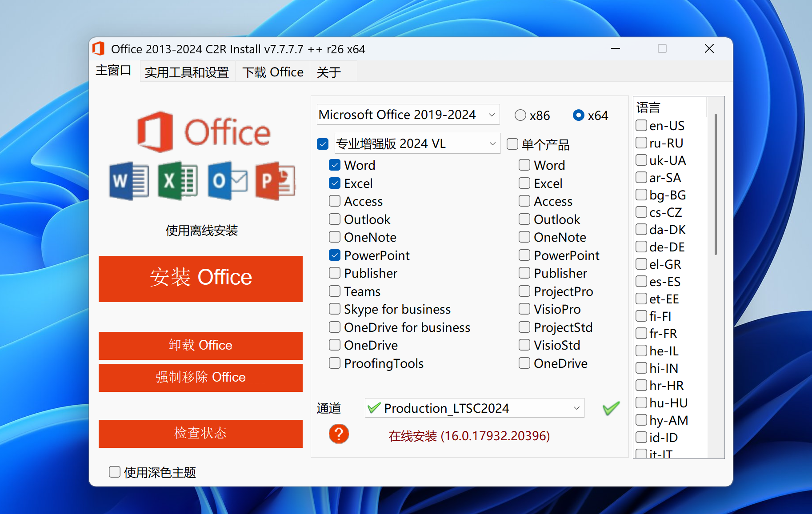The image size is (812, 514).
Task: Check OneNote in the suite list
Action: pyautogui.click(x=335, y=237)
